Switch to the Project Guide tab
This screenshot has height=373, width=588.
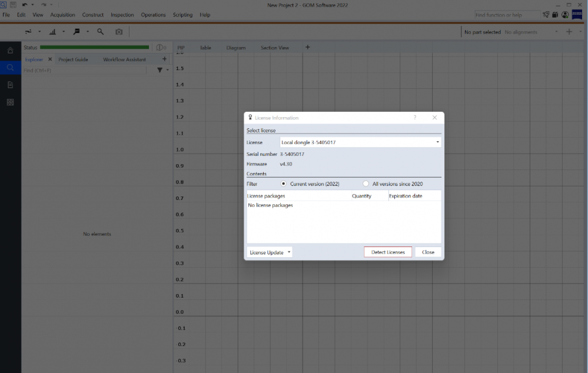tap(73, 59)
